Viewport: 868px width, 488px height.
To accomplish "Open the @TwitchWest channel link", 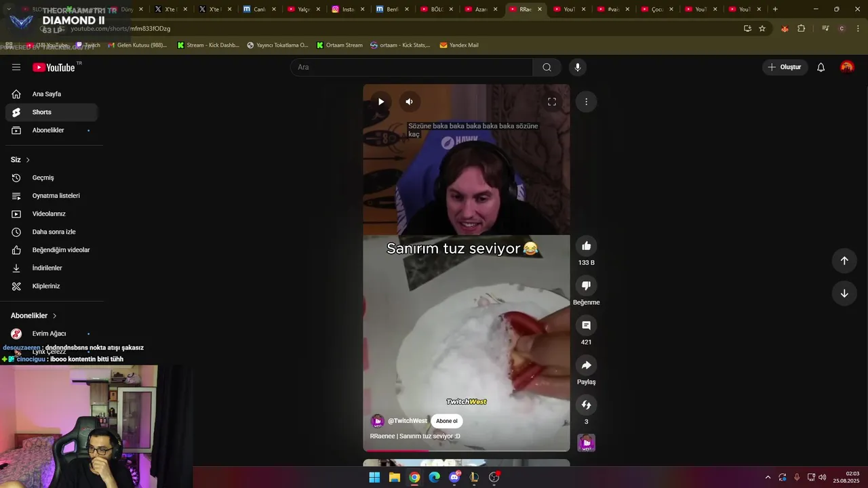I will (408, 421).
